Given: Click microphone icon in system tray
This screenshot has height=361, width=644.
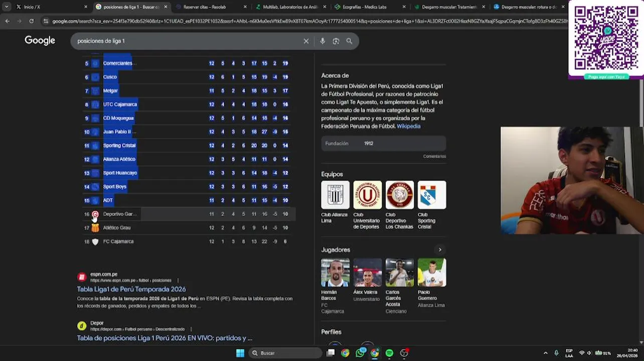Looking at the screenshot, I should 556,353.
